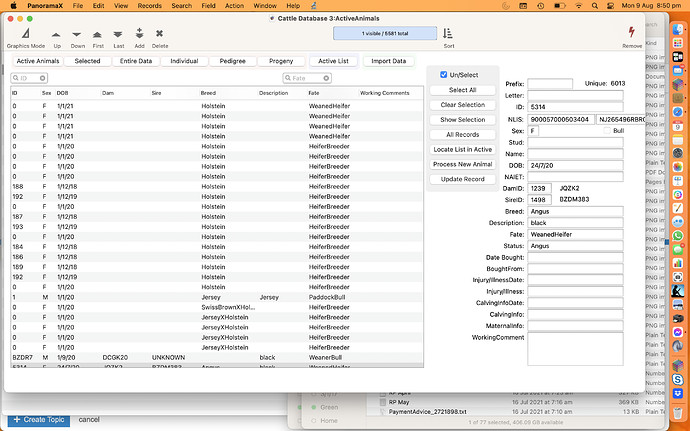Click into the Prefix field
690x431 pixels.
550,84
